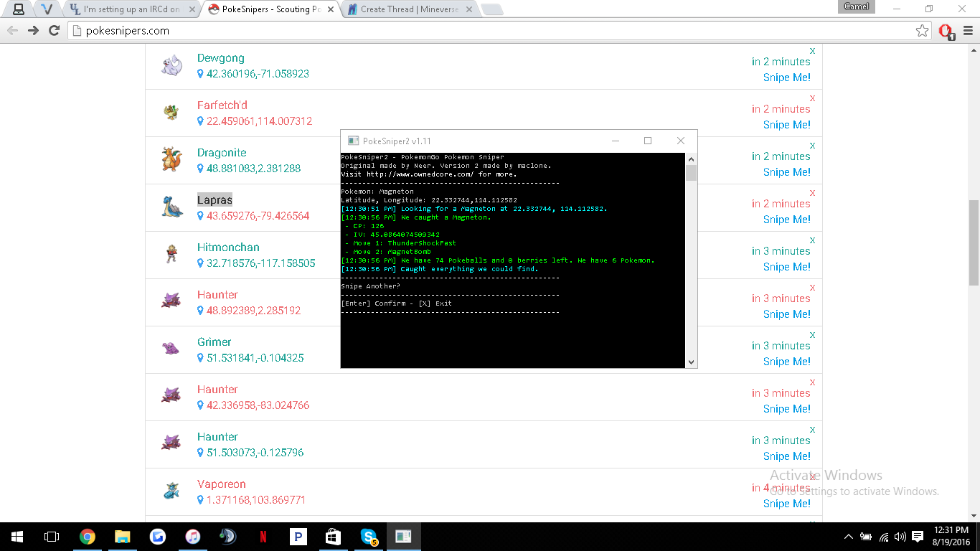
Task: Click Snipe Me! for Lapras
Action: coord(787,220)
